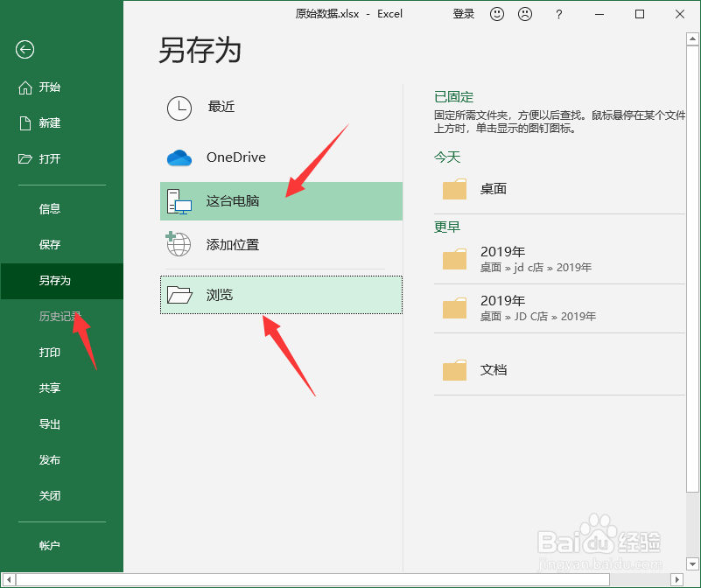Click the 新建 label in sidebar
Image resolution: width=701 pixels, height=588 pixels.
tap(50, 123)
